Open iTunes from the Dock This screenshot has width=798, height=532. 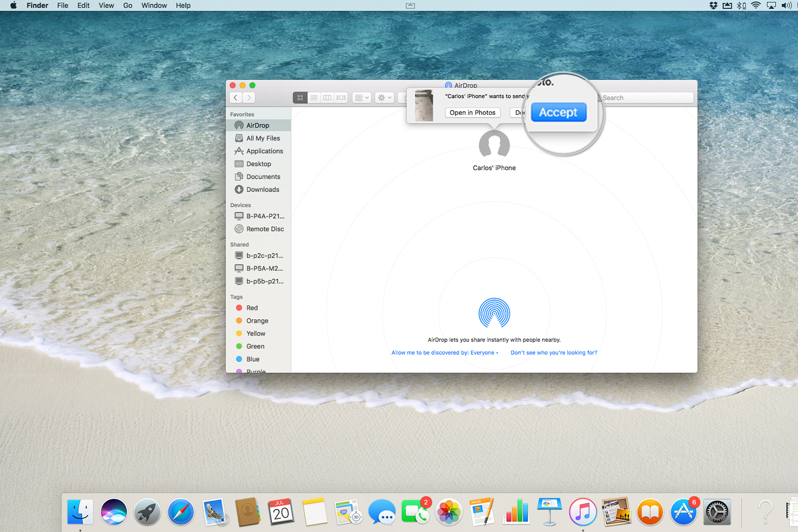point(583,512)
